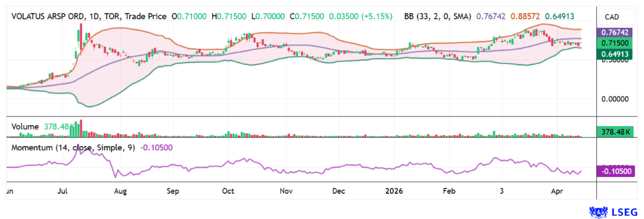Image resolution: width=644 pixels, height=219 pixels.
Task: Click the CAD currency label
Action: (612, 17)
